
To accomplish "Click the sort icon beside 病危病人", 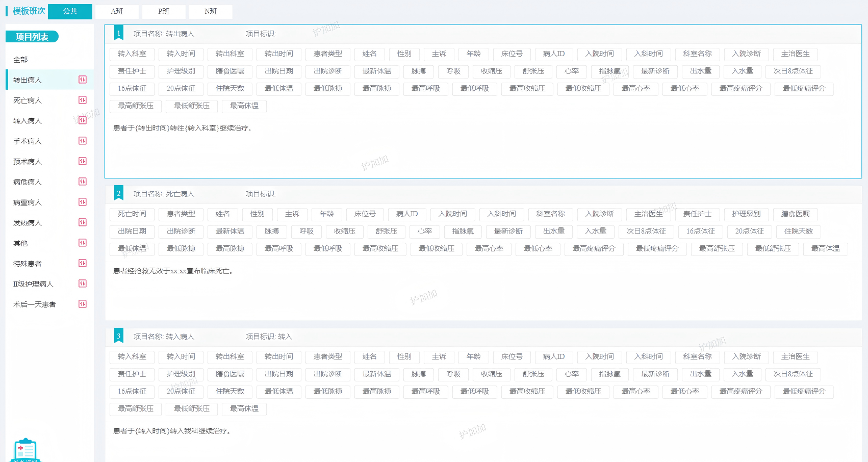I will pyautogui.click(x=83, y=182).
